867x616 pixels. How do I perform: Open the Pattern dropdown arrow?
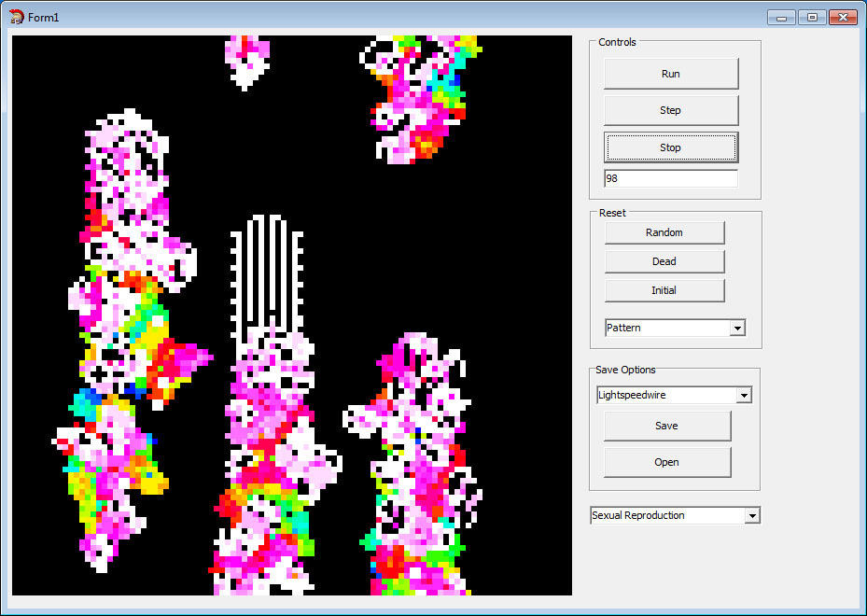pyautogui.click(x=737, y=328)
